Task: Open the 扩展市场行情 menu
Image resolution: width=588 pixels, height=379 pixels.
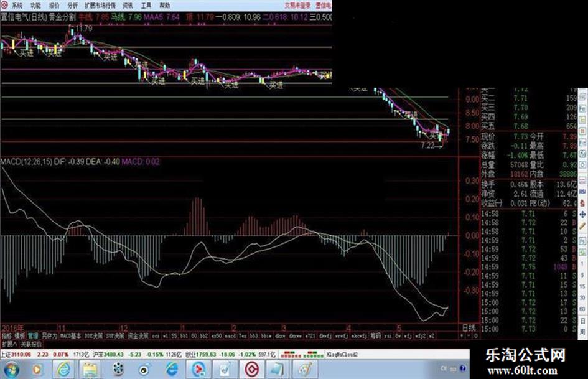Action: [x=100, y=6]
